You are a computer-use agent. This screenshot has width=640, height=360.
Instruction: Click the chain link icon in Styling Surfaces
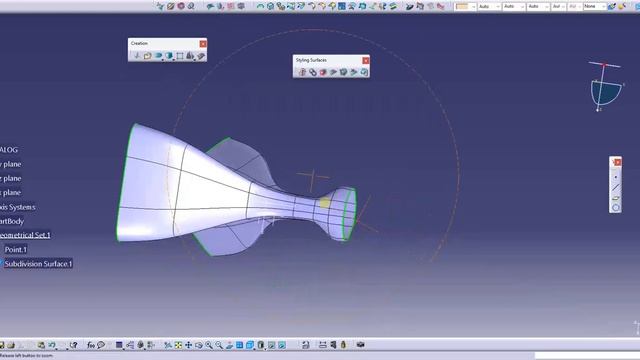(x=313, y=72)
